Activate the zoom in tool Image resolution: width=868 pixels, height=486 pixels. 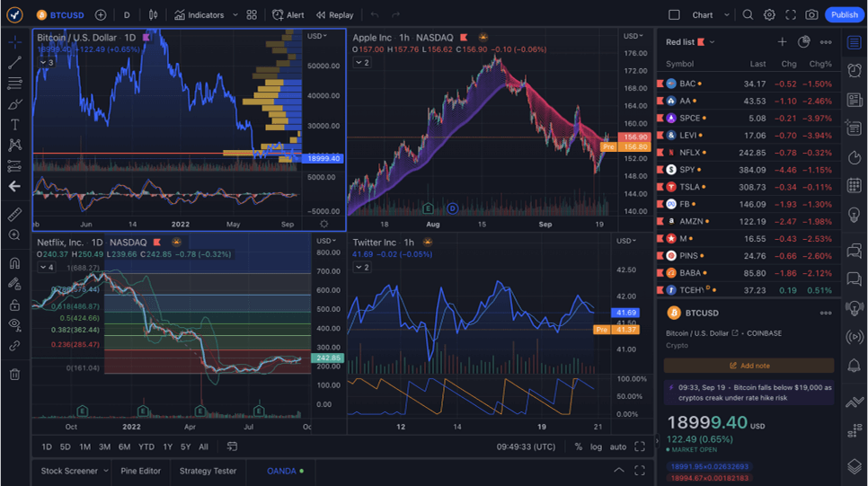pos(15,235)
